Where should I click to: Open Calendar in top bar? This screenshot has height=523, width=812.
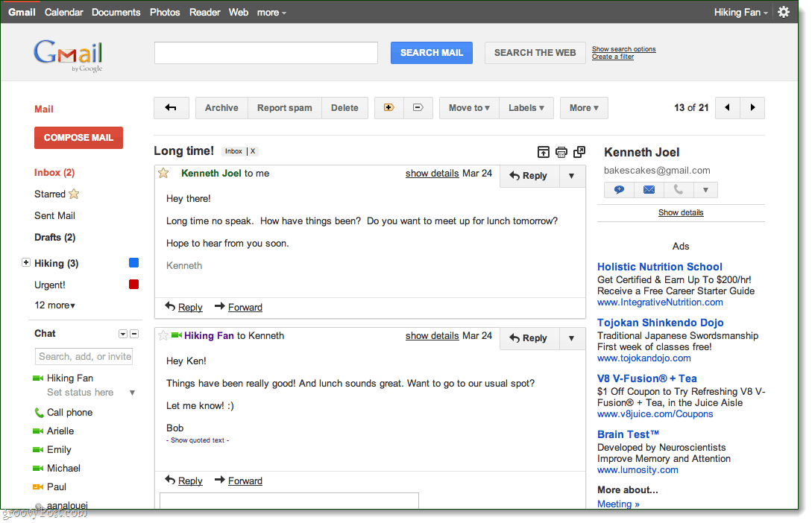pyautogui.click(x=63, y=12)
